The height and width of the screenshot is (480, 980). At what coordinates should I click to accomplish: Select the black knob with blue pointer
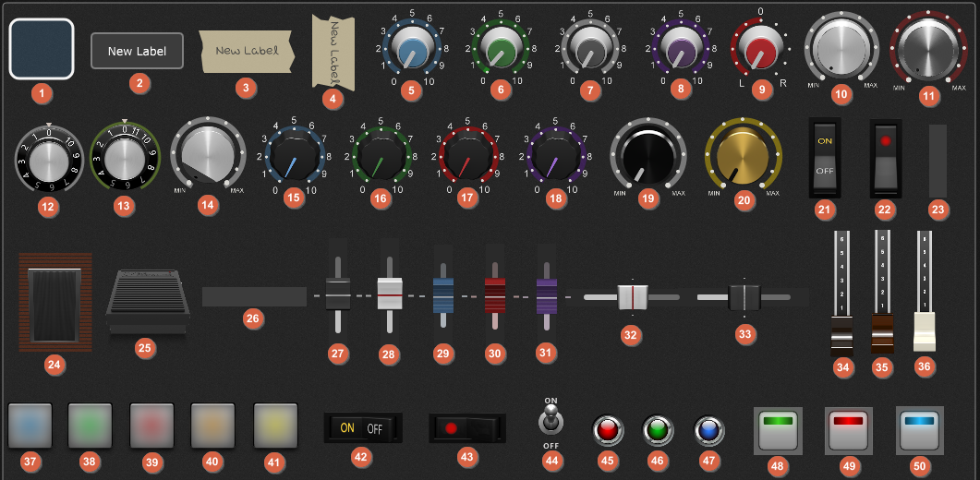pos(295,155)
